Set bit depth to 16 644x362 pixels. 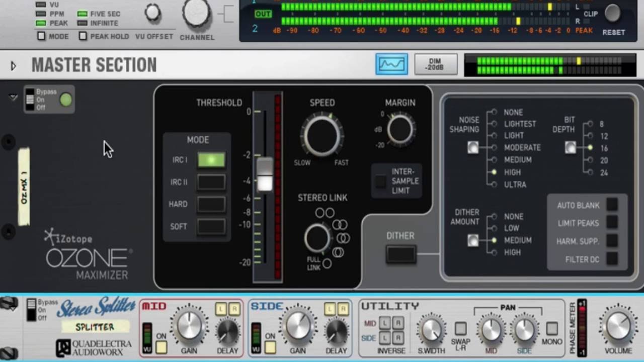(x=590, y=148)
